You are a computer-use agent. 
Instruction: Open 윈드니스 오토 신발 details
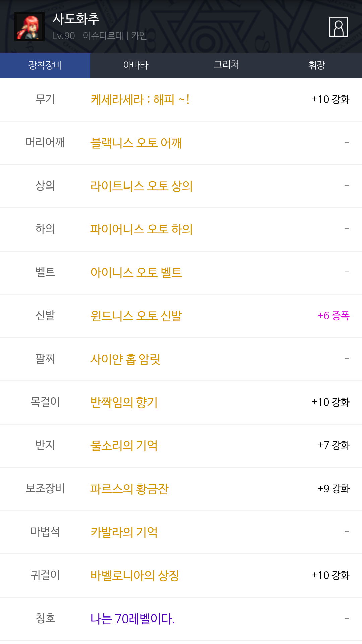tap(136, 316)
